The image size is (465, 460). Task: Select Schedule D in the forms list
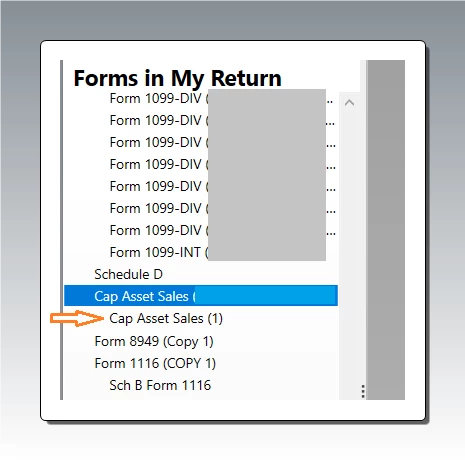pyautogui.click(x=128, y=274)
